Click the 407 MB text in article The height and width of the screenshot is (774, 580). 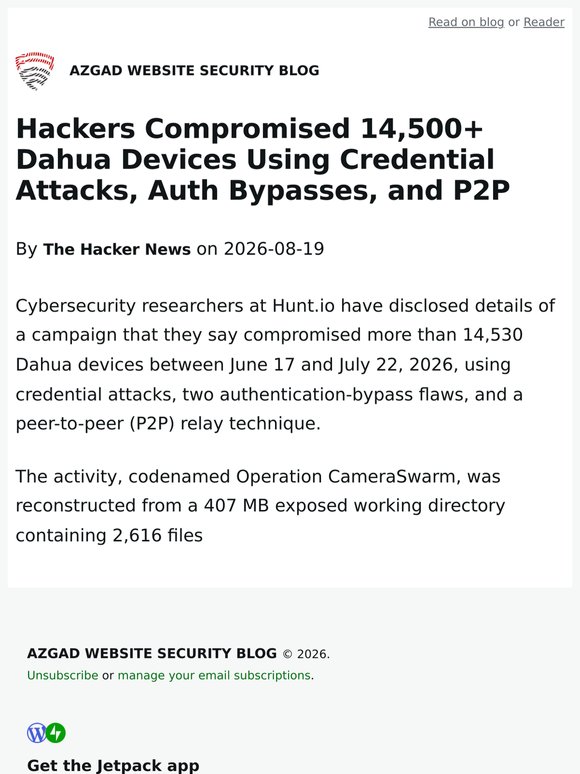[236, 505]
